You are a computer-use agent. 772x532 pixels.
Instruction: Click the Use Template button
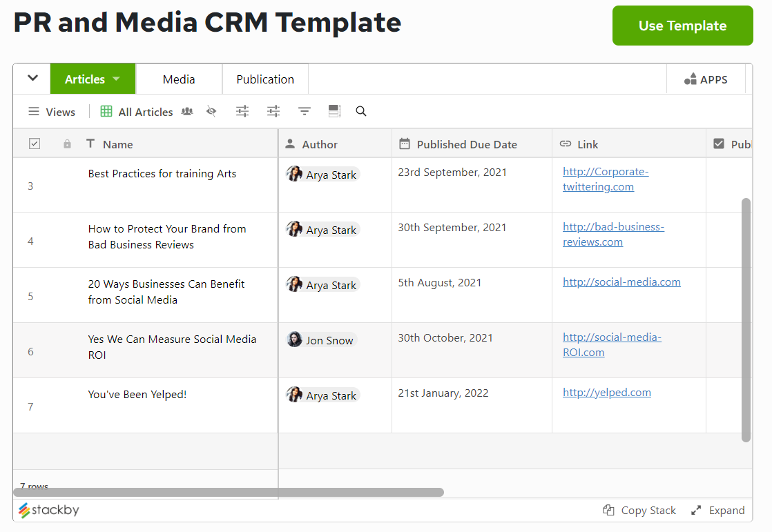[x=682, y=26]
